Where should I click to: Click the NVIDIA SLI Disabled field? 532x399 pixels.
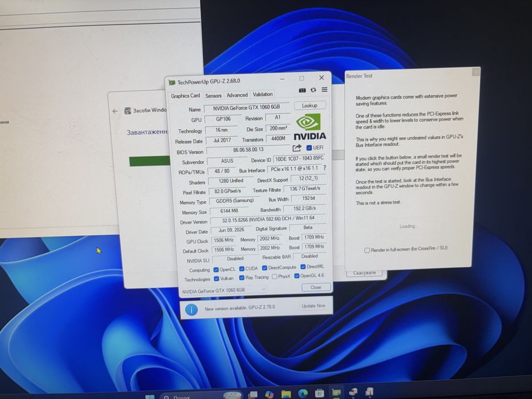(235, 259)
